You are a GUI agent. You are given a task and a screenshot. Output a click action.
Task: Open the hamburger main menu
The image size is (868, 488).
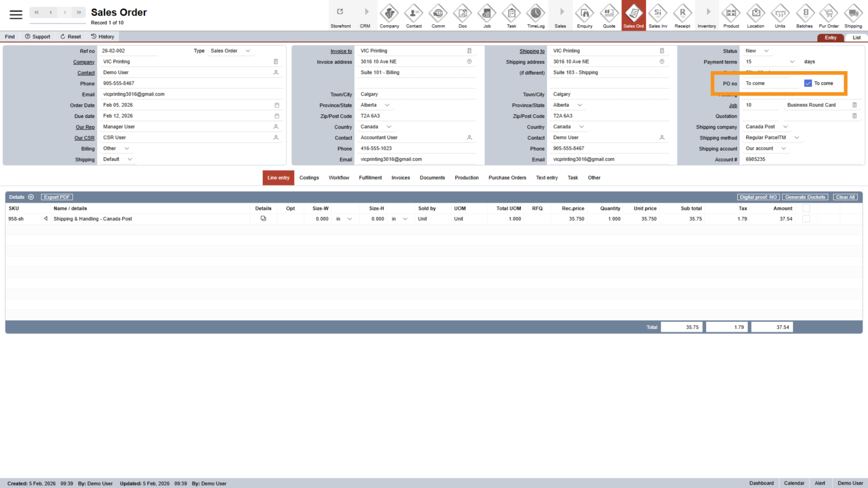point(16,14)
